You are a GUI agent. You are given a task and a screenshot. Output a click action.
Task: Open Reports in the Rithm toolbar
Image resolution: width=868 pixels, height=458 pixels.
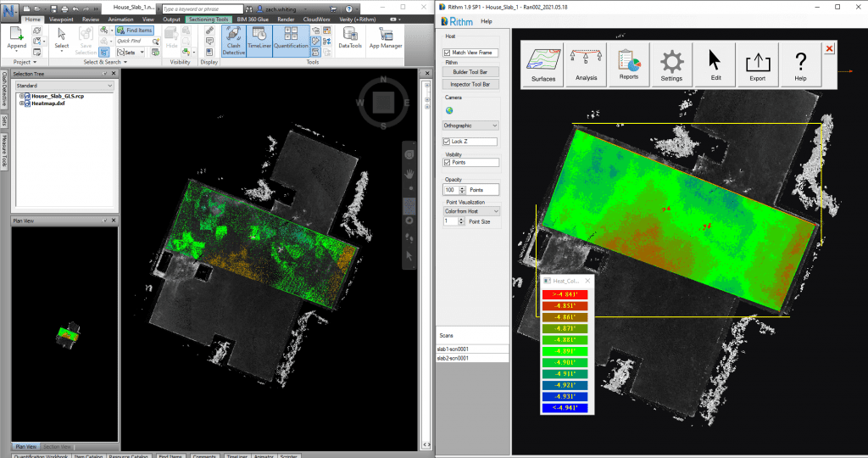click(628, 64)
